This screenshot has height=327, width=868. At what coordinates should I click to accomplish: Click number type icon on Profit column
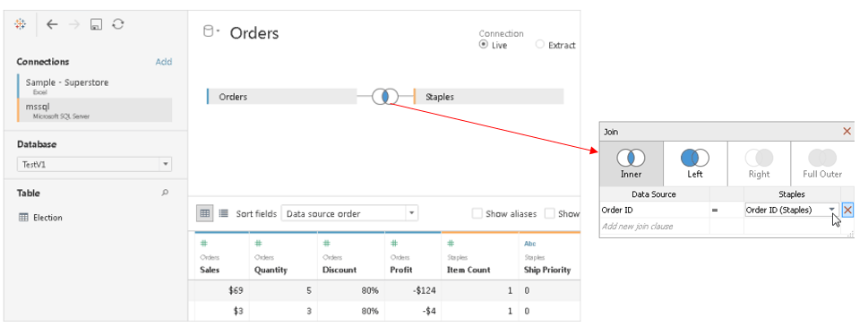coord(393,244)
